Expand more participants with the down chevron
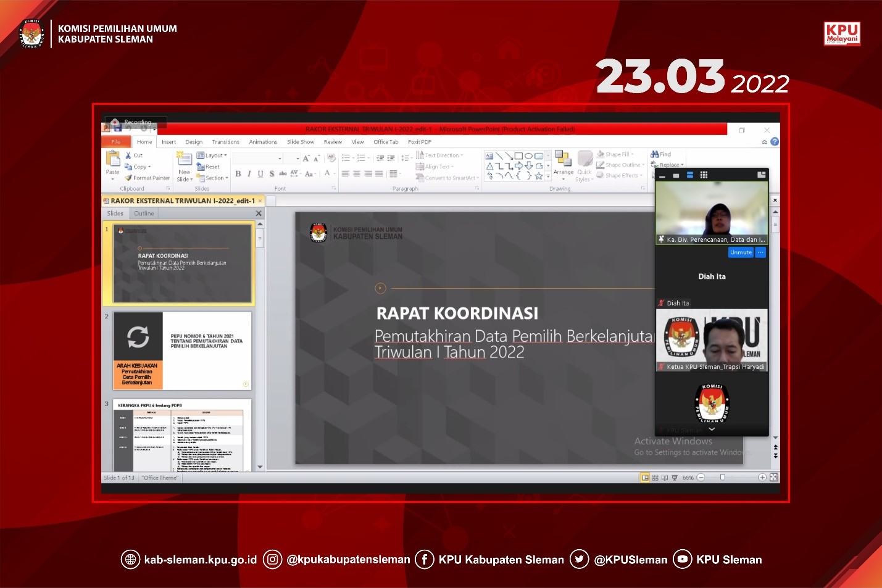The width and height of the screenshot is (882, 588). tap(712, 429)
